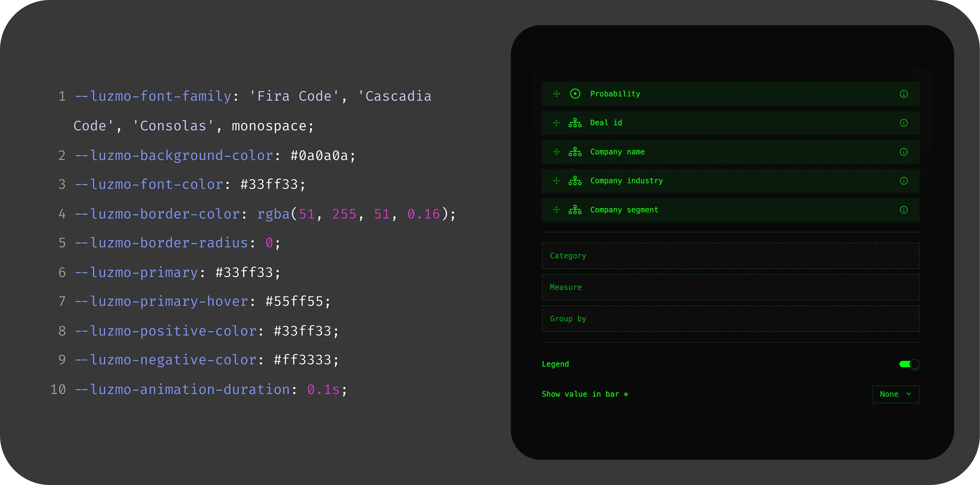This screenshot has width=980, height=485.
Task: Click the Category data slot
Action: click(x=731, y=256)
